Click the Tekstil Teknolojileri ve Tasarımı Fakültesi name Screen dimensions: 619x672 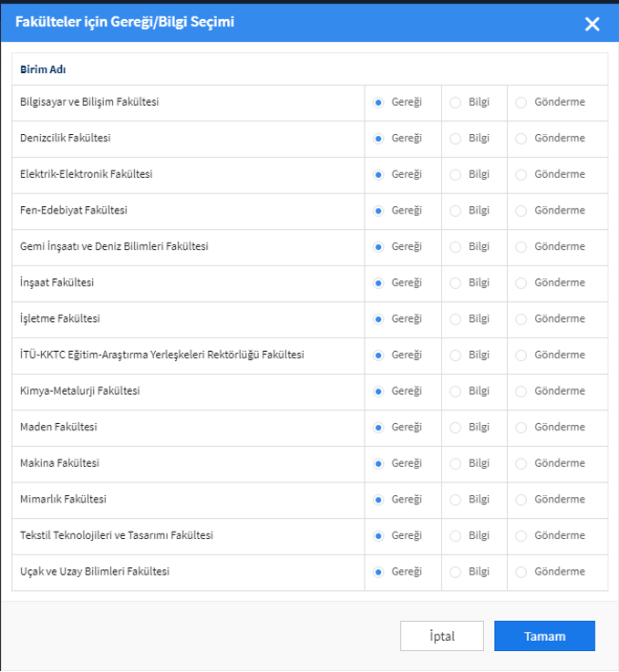pos(117,535)
